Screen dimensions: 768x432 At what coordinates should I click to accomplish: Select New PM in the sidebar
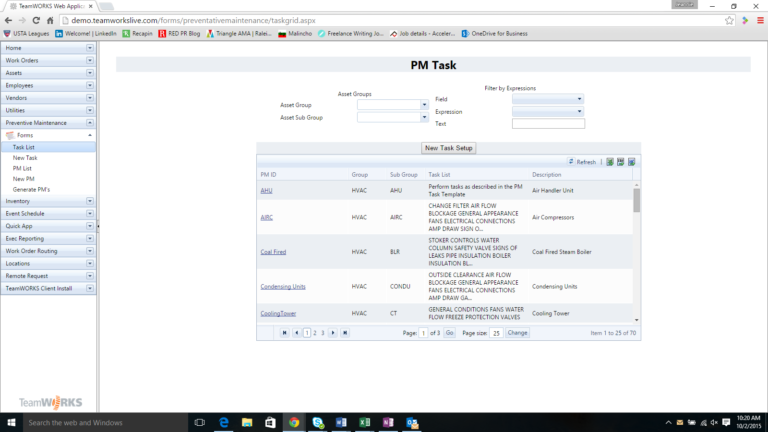23,180
